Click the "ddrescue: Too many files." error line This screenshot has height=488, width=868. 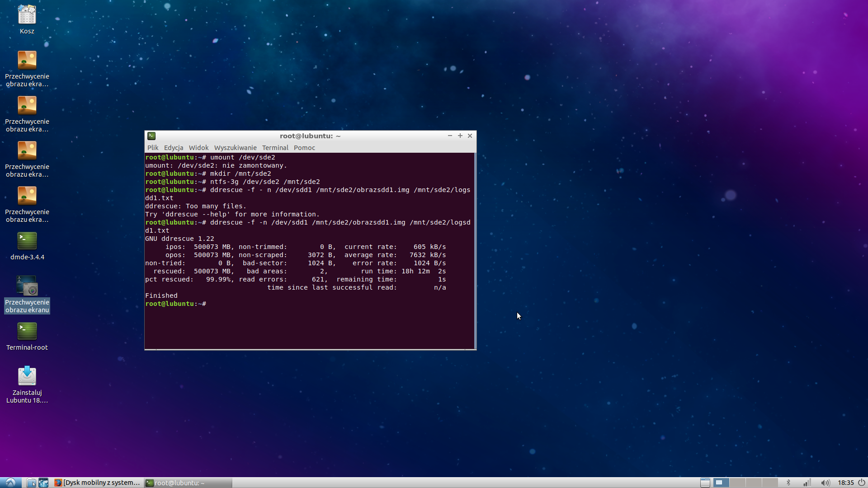[x=196, y=206]
